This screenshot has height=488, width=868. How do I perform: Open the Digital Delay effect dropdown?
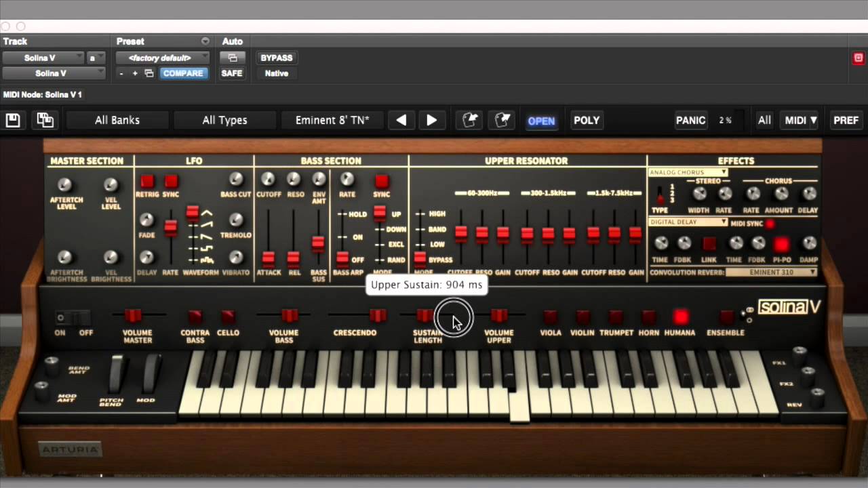coord(688,222)
